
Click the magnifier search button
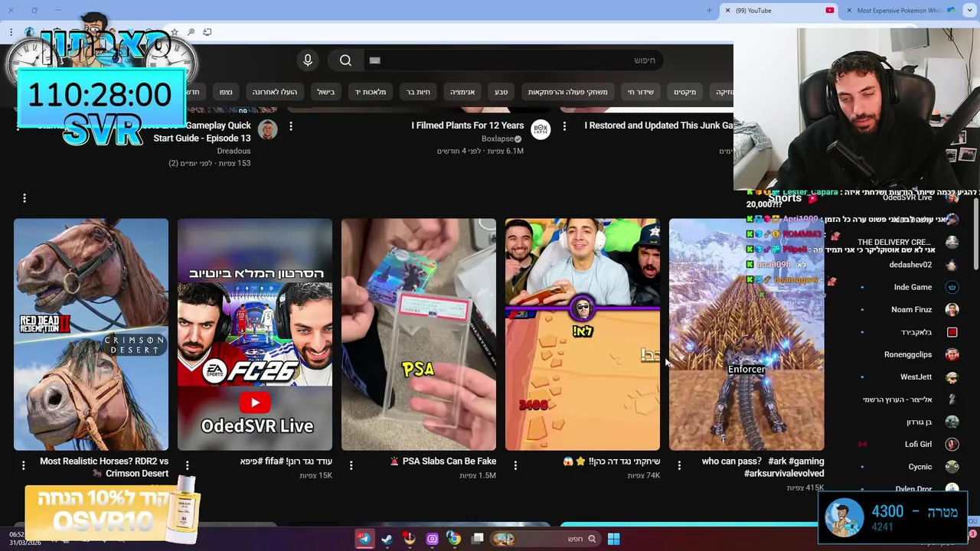[x=345, y=60]
